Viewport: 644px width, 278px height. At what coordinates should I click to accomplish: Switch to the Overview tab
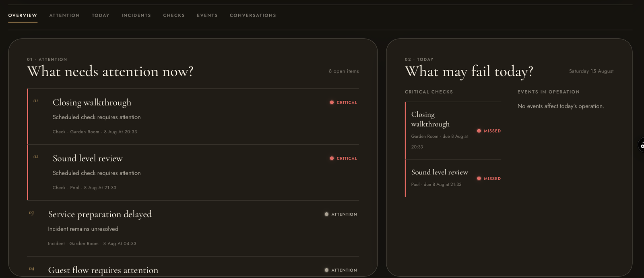(x=23, y=15)
